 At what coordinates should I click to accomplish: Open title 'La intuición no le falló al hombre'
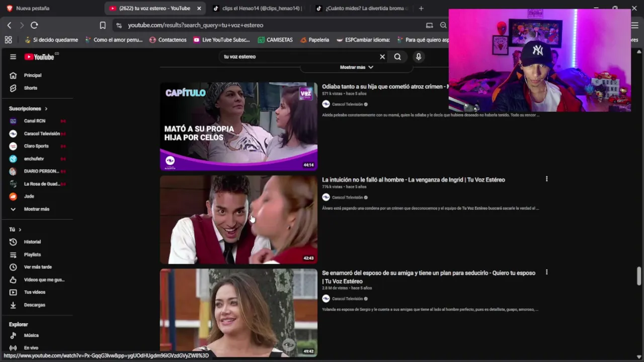point(414,179)
